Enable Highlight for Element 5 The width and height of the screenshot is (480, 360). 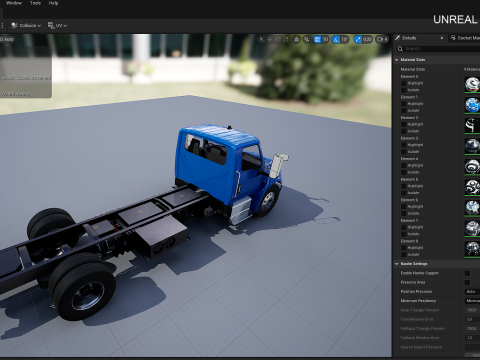click(403, 186)
